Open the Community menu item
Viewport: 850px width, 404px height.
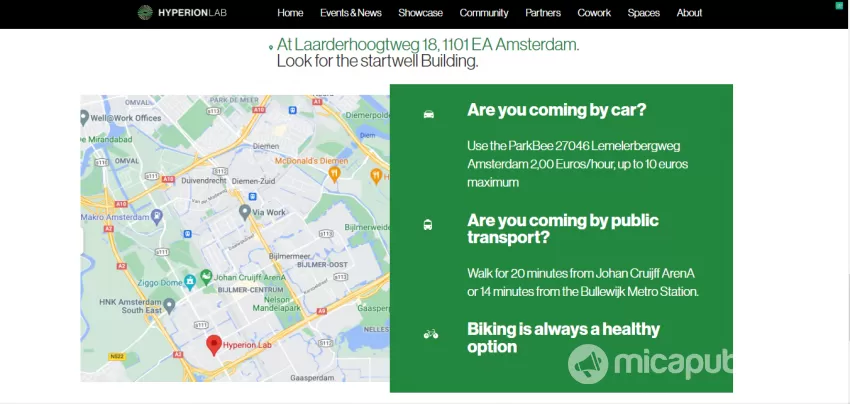point(484,13)
